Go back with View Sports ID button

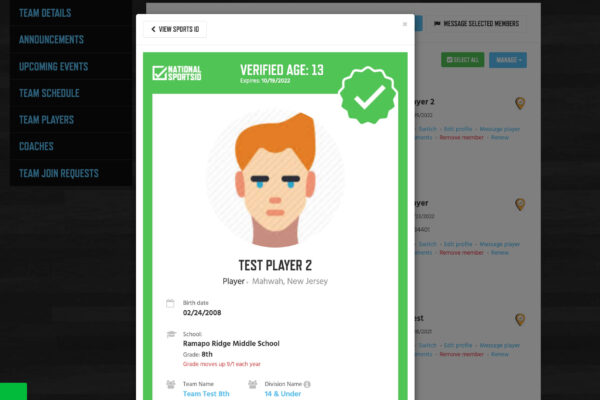pyautogui.click(x=175, y=29)
